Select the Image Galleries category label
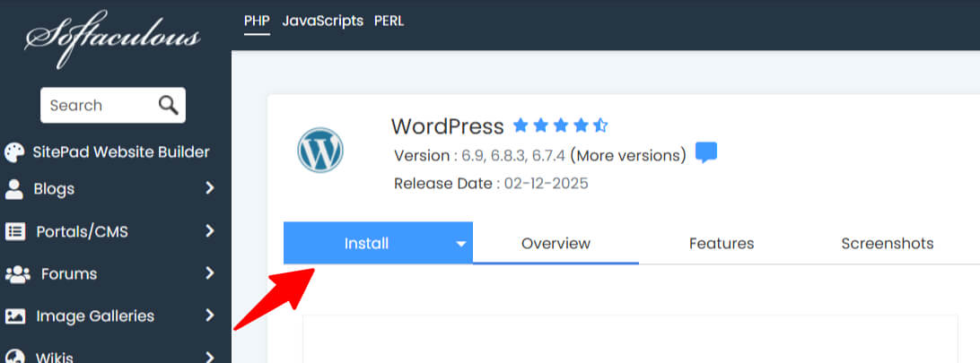 [x=95, y=316]
